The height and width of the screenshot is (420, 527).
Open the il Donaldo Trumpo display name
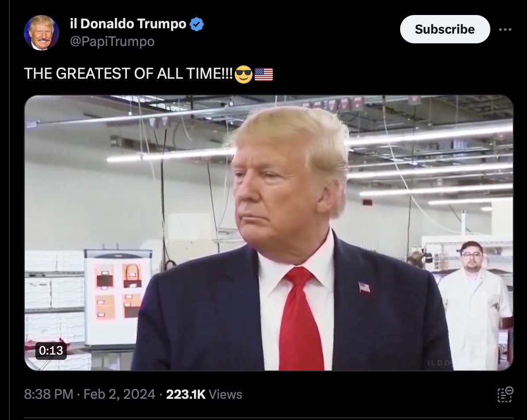click(x=128, y=24)
